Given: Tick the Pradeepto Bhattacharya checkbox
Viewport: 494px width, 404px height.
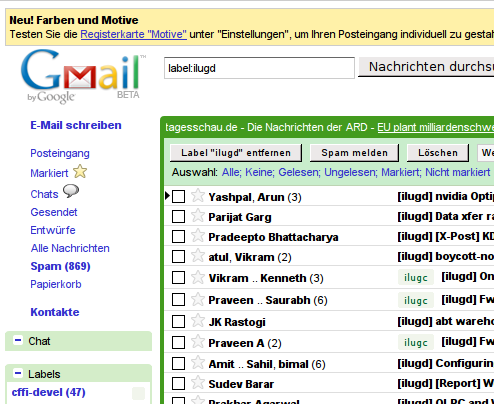Looking at the screenshot, I should click(178, 237).
